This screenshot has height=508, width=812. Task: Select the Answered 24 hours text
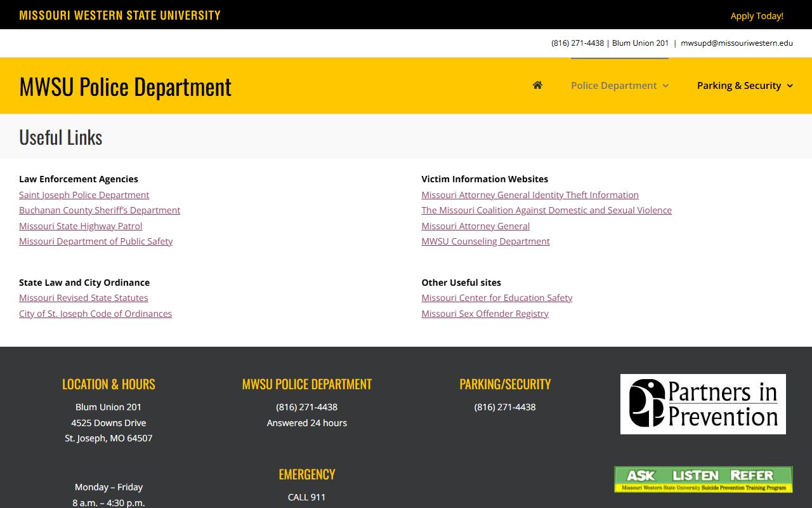point(307,423)
